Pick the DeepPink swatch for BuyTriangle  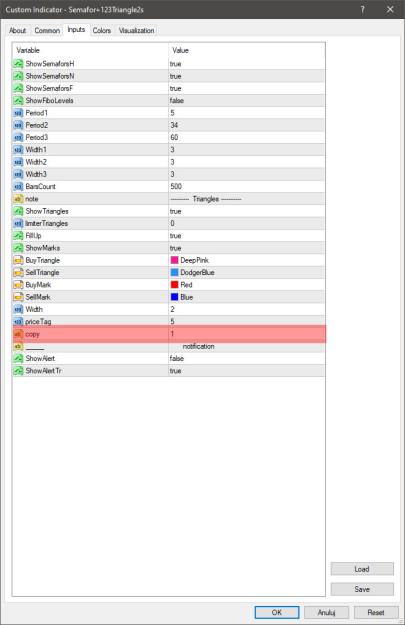click(x=174, y=260)
